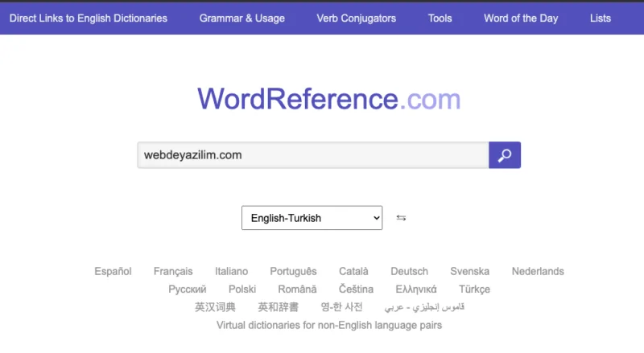Switch site language to Português

[293, 271]
